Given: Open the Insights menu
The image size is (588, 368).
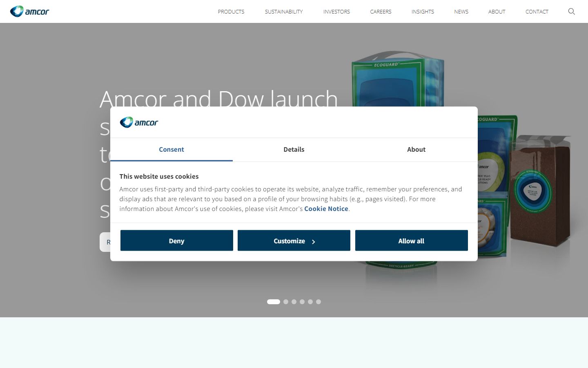Looking at the screenshot, I should point(423,11).
